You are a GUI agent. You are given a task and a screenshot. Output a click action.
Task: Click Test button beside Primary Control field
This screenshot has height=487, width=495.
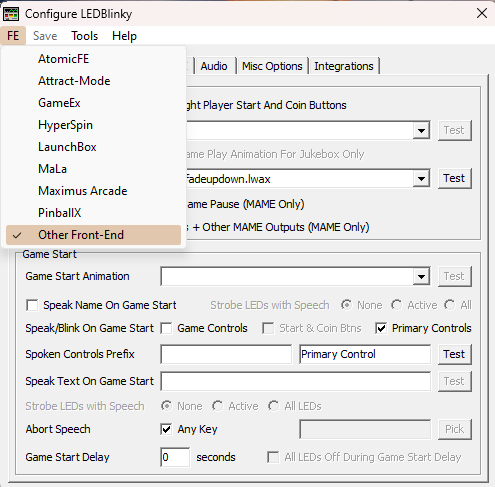(x=454, y=354)
